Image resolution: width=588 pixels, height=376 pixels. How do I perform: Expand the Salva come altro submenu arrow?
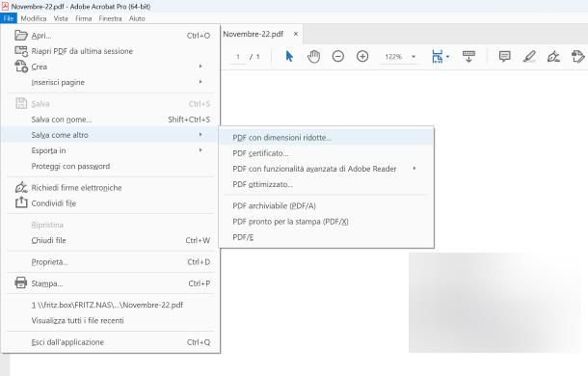tap(200, 135)
